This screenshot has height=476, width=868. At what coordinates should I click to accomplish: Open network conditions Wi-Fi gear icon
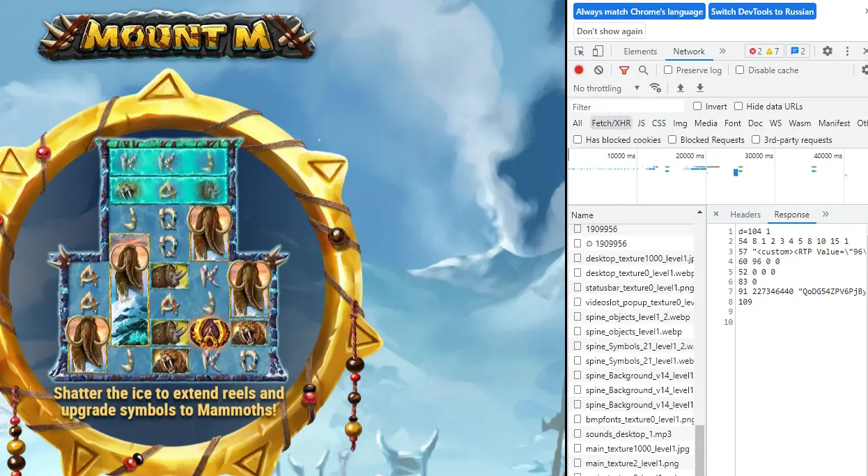[x=656, y=88]
